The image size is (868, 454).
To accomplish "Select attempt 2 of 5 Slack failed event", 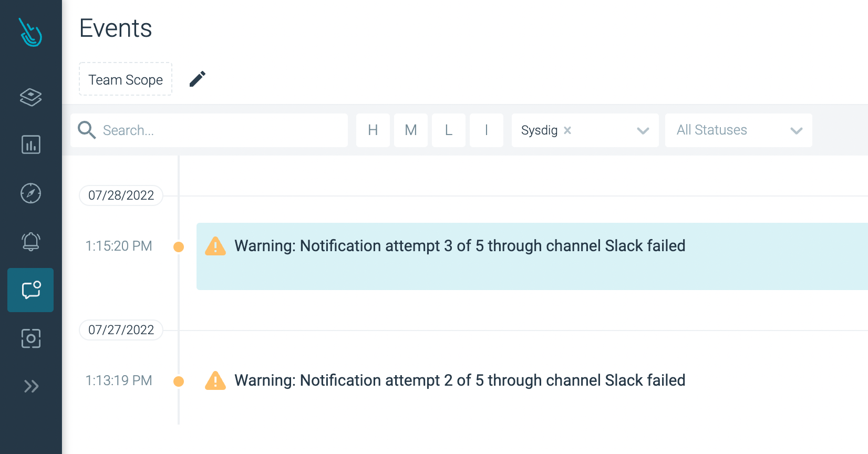I will 460,380.
